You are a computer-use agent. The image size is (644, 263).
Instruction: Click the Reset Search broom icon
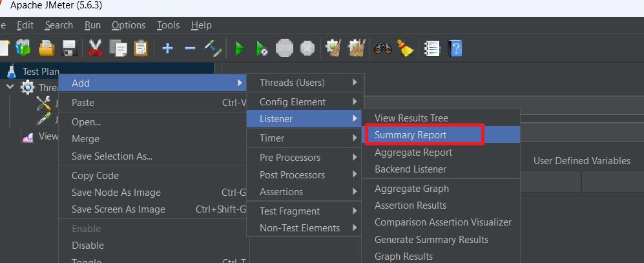(x=405, y=48)
